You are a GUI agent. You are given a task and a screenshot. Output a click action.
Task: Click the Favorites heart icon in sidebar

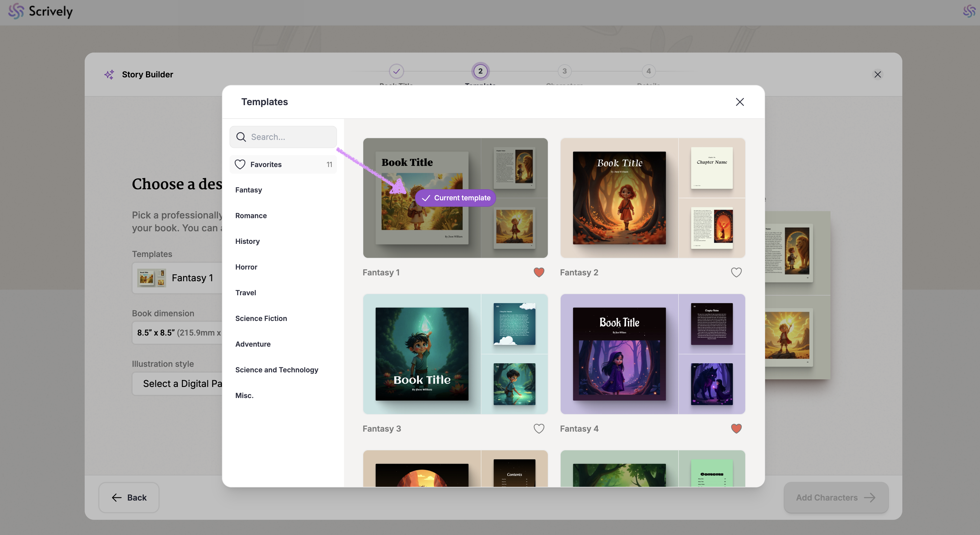240,164
